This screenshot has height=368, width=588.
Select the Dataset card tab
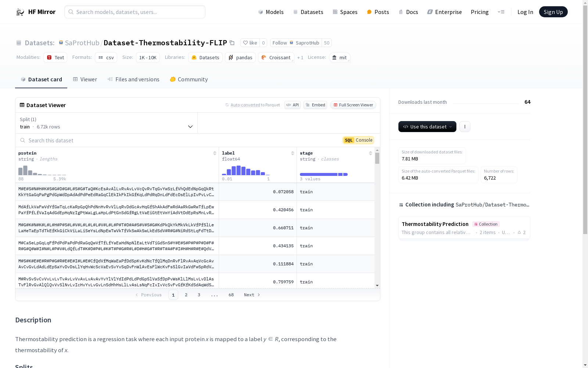(x=41, y=79)
